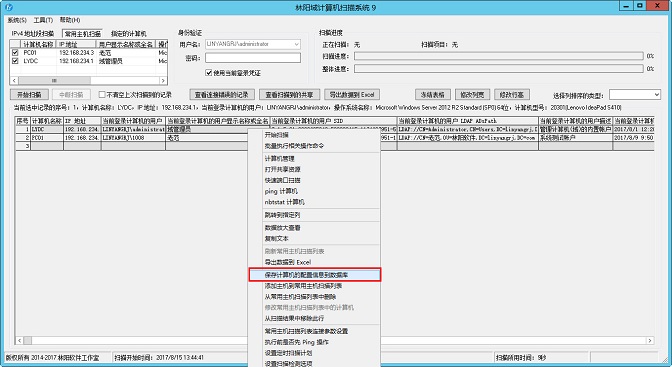
Task: Click the 导出数据到 Excel button
Action: click(352, 95)
